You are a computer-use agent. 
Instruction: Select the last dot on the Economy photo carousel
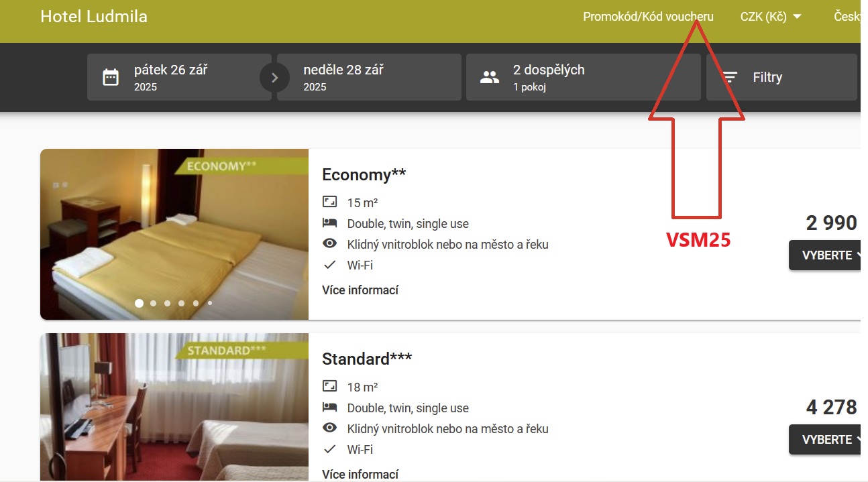point(210,303)
